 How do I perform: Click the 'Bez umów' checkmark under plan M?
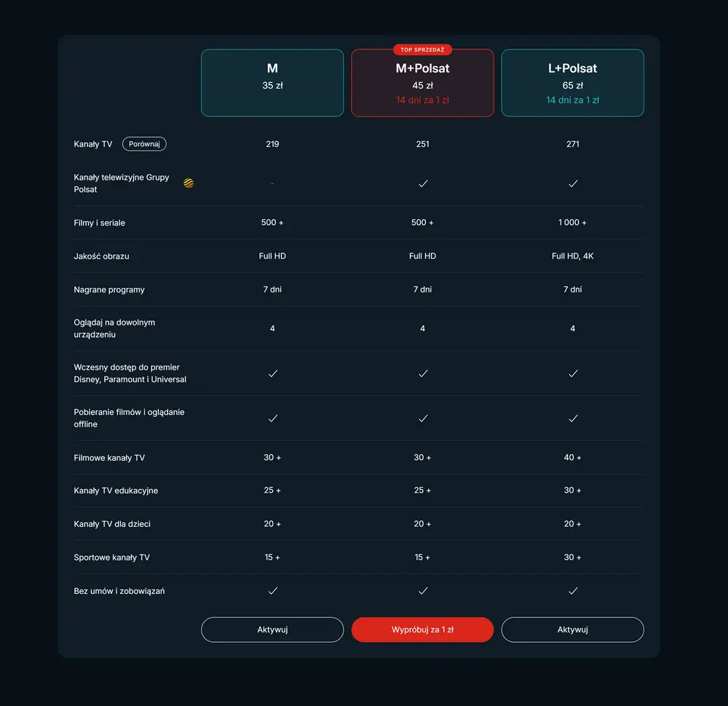coord(273,591)
